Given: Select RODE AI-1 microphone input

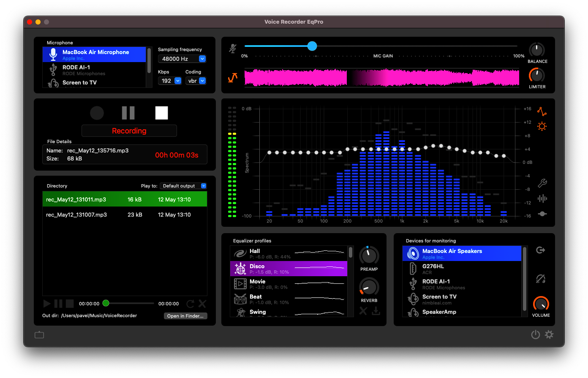Looking at the screenshot, I should click(x=94, y=70).
